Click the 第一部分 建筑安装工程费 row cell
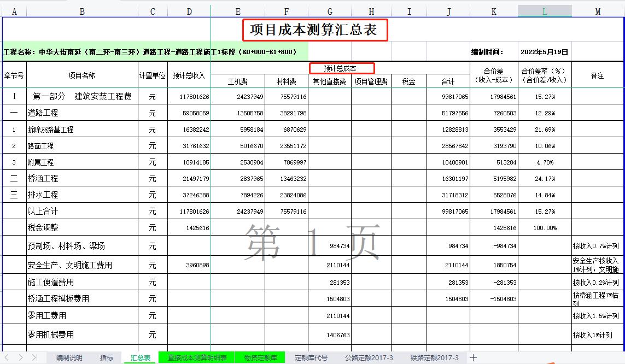Viewport: 625px width, 364px height. pyautogui.click(x=81, y=96)
